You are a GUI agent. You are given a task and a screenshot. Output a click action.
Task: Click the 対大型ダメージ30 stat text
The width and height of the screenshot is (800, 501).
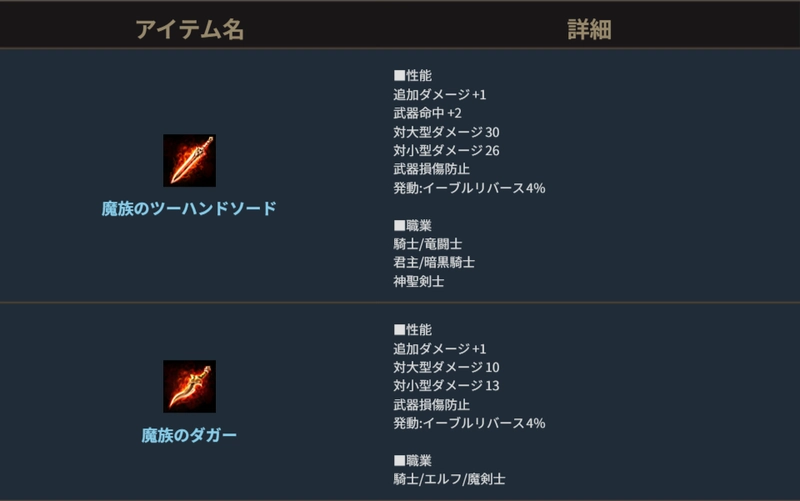tap(446, 132)
